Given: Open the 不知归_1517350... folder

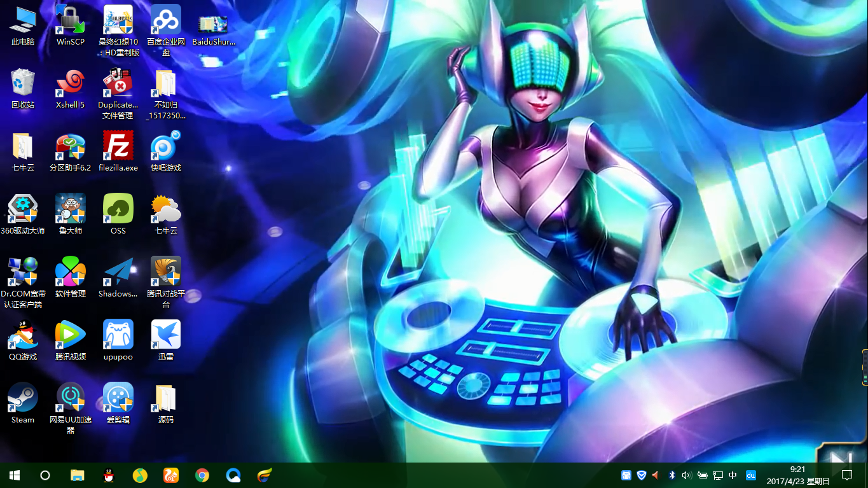Looking at the screenshot, I should pos(166,94).
